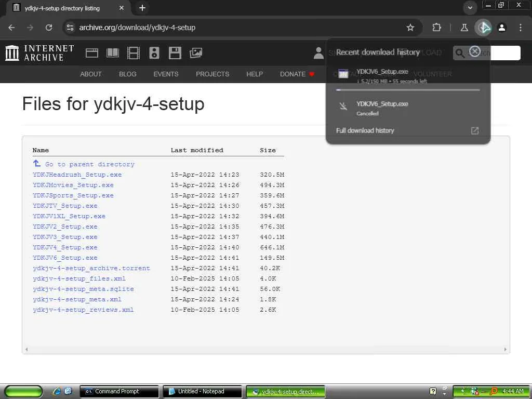
Task: Go to parent directory link
Action: [84, 164]
